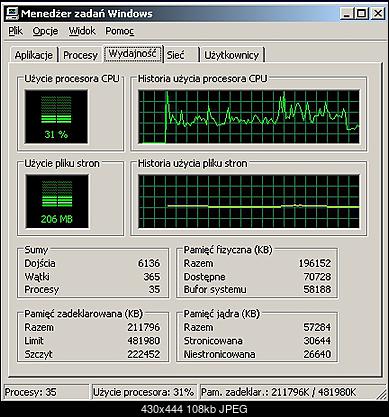
Task: Click the CPU usage history graph
Action: point(249,116)
